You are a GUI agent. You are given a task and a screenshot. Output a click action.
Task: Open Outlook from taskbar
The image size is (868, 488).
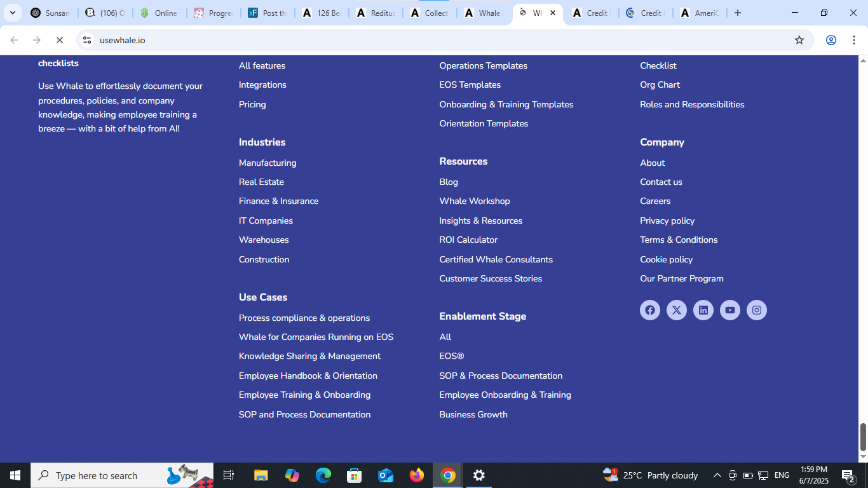[386, 475]
